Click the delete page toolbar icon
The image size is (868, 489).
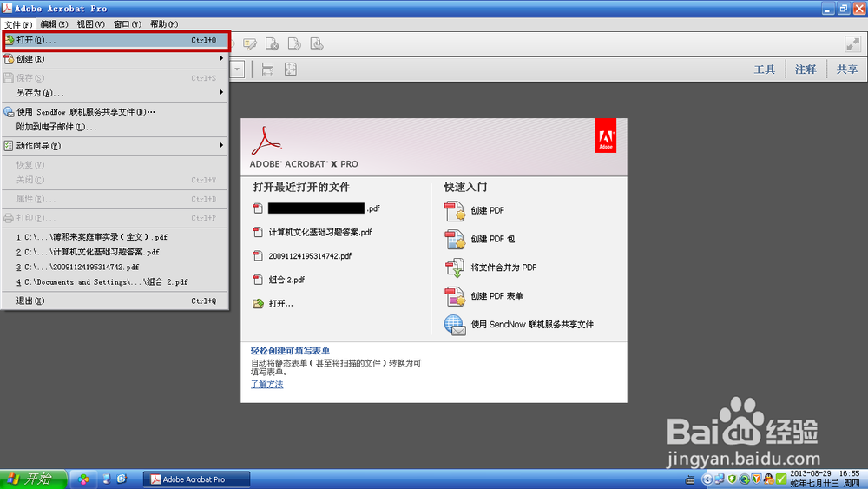pyautogui.click(x=272, y=44)
